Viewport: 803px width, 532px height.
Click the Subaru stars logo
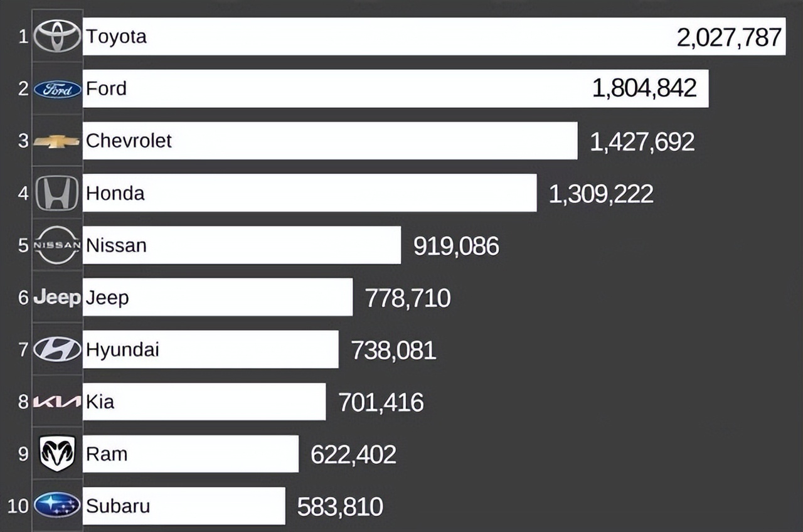point(57,505)
